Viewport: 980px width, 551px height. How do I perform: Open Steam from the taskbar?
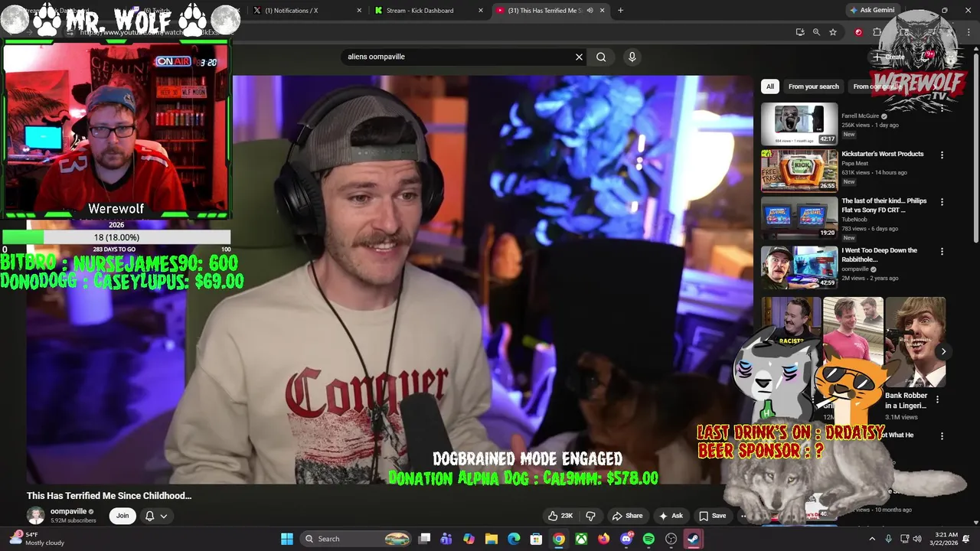[694, 539]
